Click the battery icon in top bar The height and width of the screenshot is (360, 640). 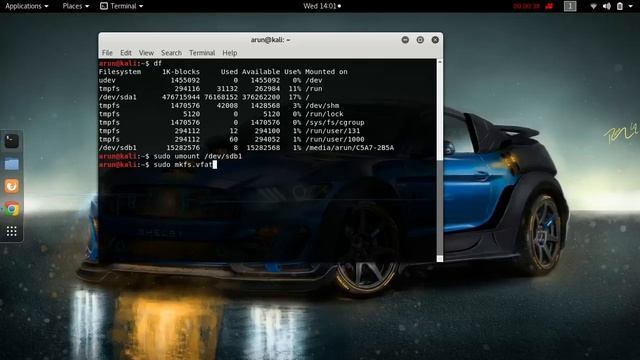[620, 6]
